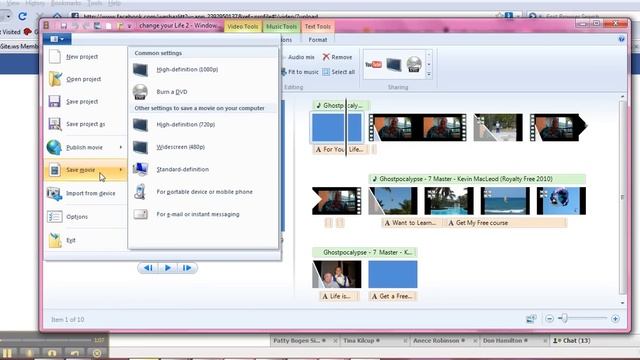
Task: Click the e-mail or instant messaging icon
Action: [140, 214]
